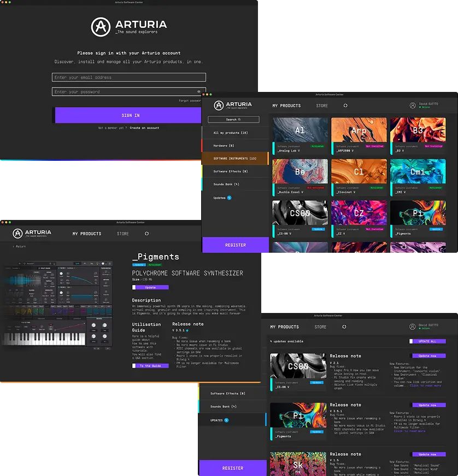Viewport: 458px width, 476px height.
Task: Open the Analog Lab V product tile
Action: pyautogui.click(x=300, y=136)
